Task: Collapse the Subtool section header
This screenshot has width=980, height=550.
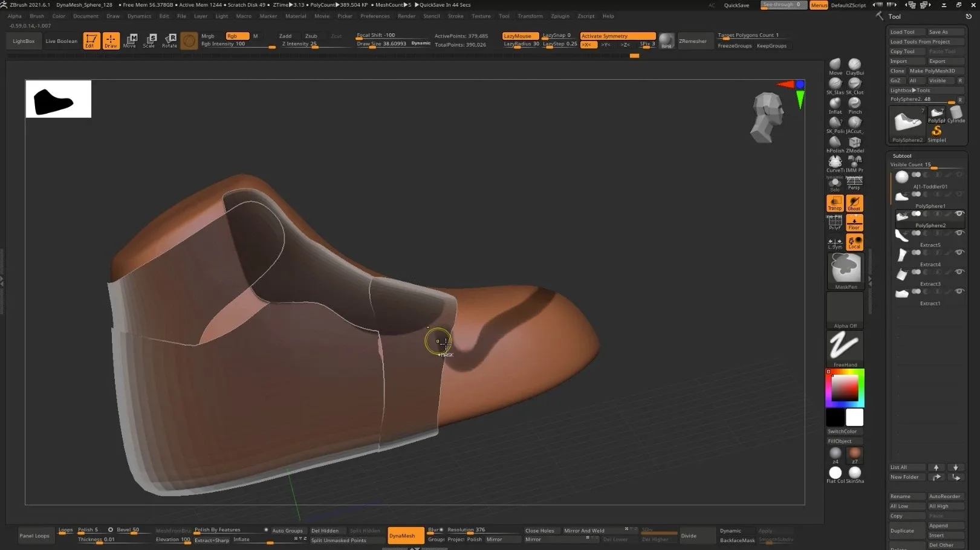Action: tap(902, 156)
